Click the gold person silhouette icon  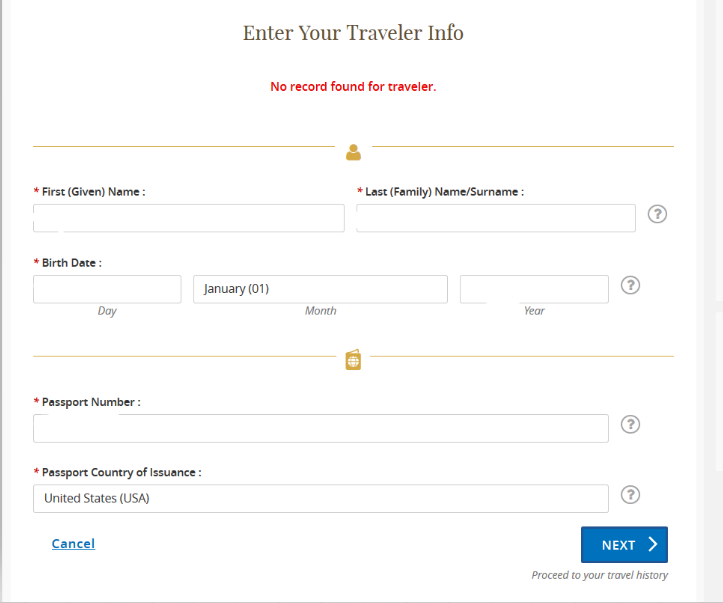[353, 153]
